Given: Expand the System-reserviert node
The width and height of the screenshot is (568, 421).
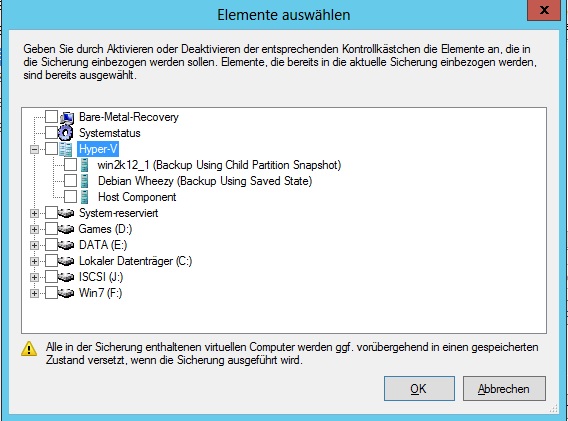Looking at the screenshot, I should click(x=34, y=213).
